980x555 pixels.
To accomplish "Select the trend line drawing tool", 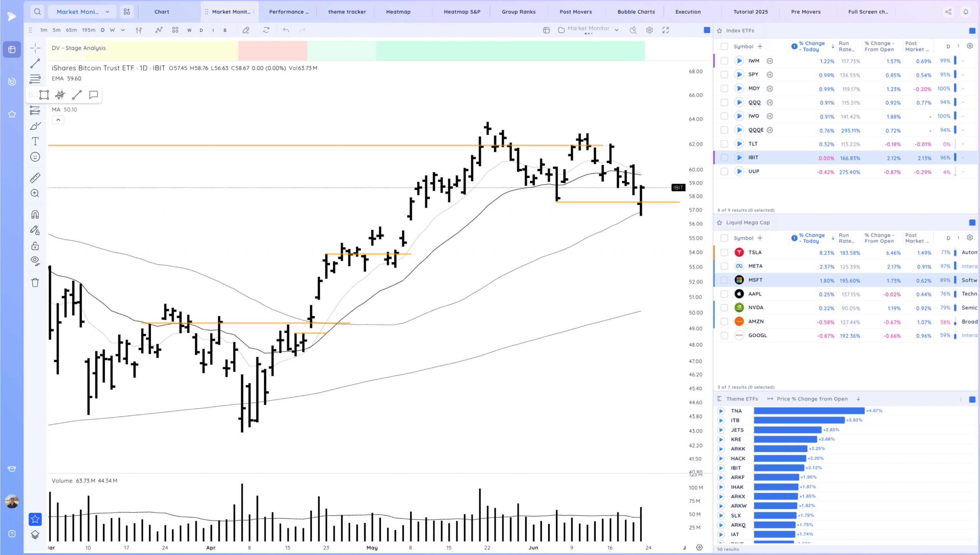I will (35, 64).
